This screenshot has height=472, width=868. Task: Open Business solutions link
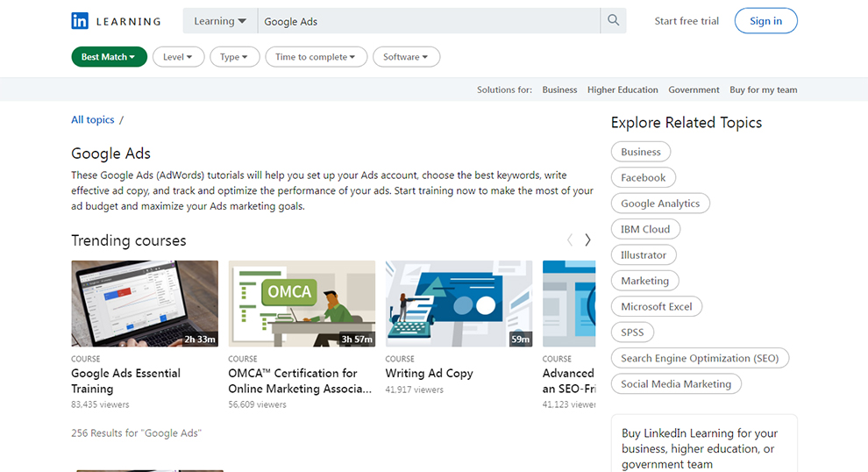559,89
